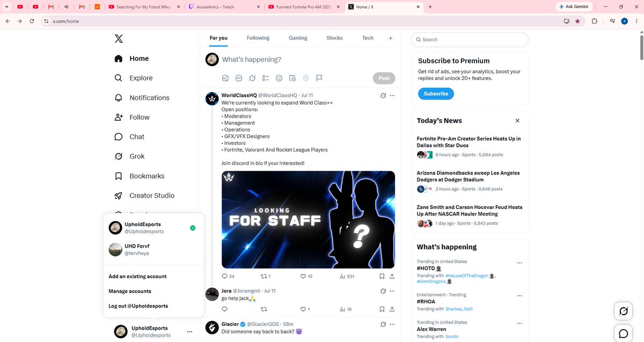Add media image to post

click(225, 78)
